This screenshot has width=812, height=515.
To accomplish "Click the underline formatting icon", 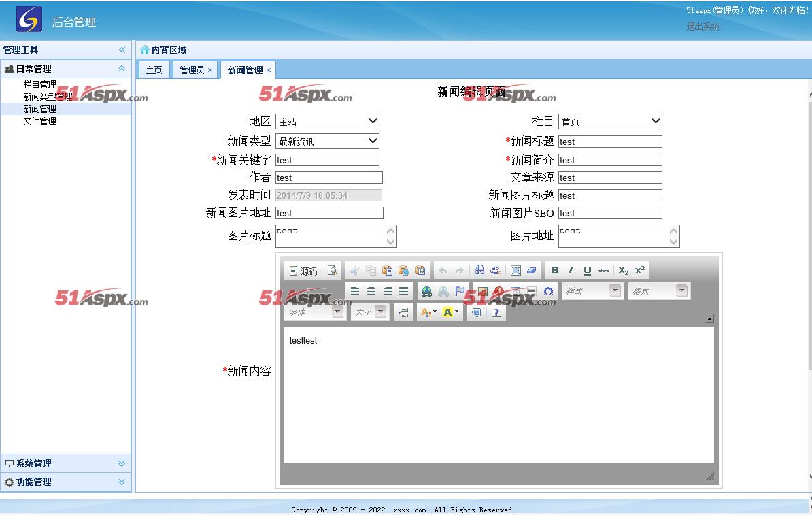I will 587,271.
